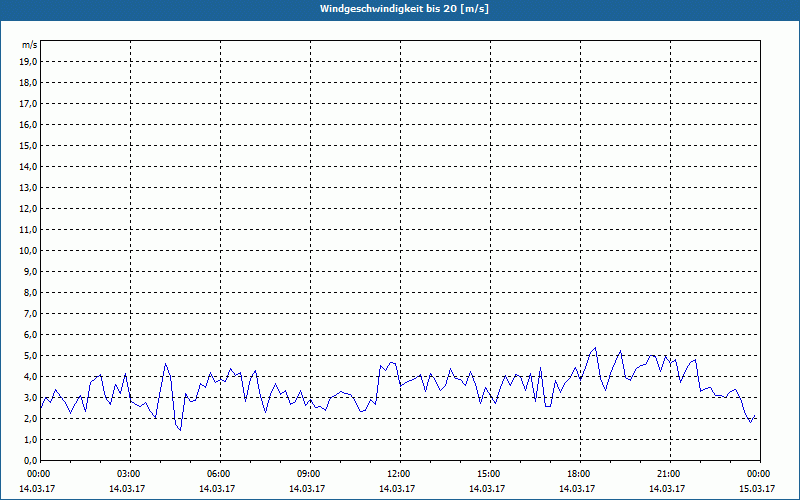Click the "11,0" y-axis value
Viewport: 800px width, 500px height.
(28, 230)
